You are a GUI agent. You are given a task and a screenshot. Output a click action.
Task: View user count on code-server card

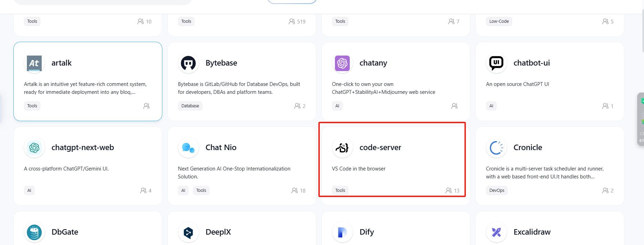452,190
